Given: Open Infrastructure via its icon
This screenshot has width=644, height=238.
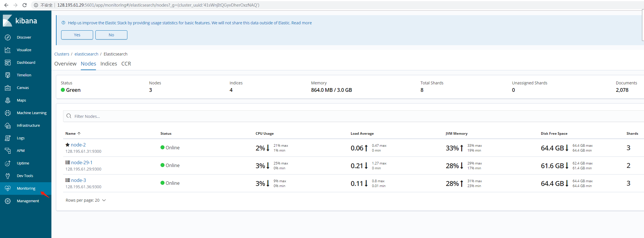Looking at the screenshot, I should click(x=8, y=126).
